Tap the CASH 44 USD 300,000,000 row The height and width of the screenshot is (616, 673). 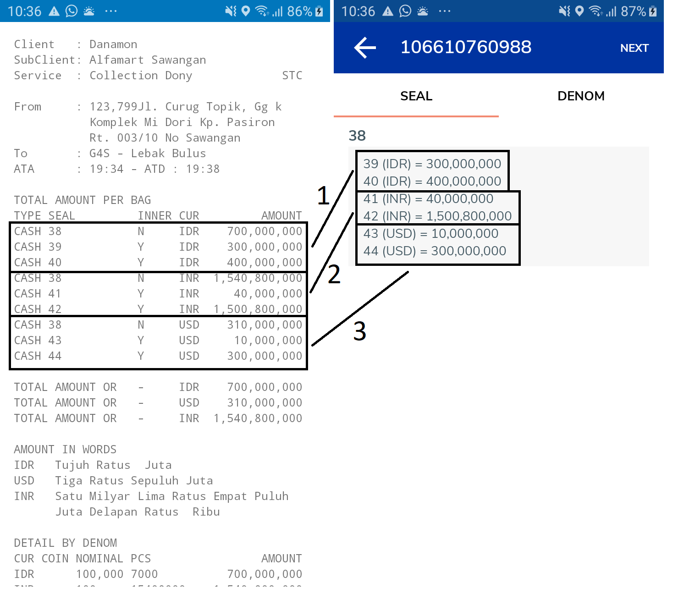tap(158, 356)
